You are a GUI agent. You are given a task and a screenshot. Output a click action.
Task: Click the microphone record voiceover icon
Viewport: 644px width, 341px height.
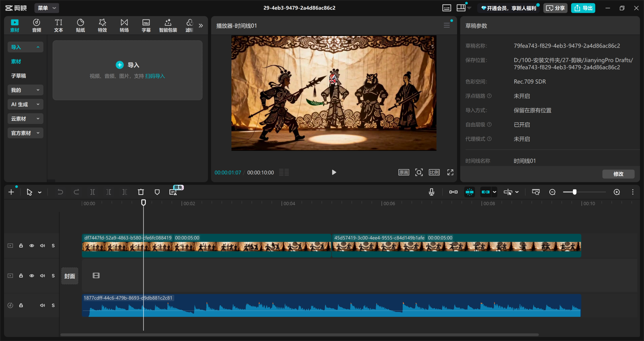click(x=431, y=192)
